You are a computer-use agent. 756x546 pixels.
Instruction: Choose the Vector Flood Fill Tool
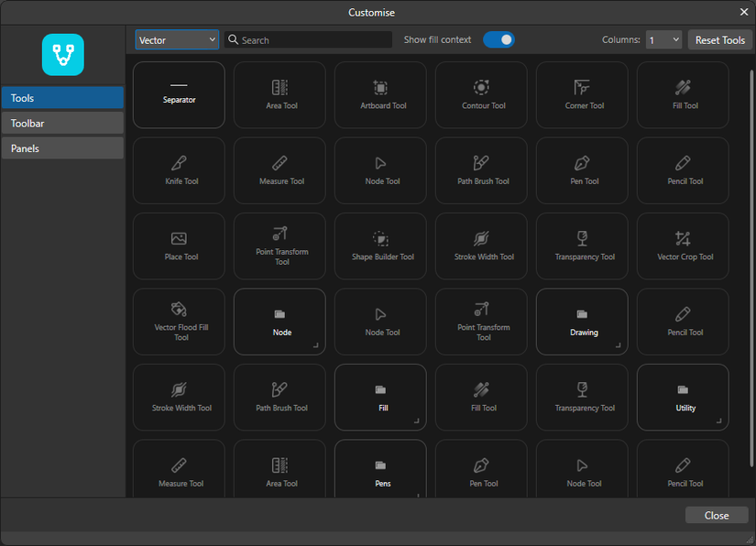coord(179,322)
